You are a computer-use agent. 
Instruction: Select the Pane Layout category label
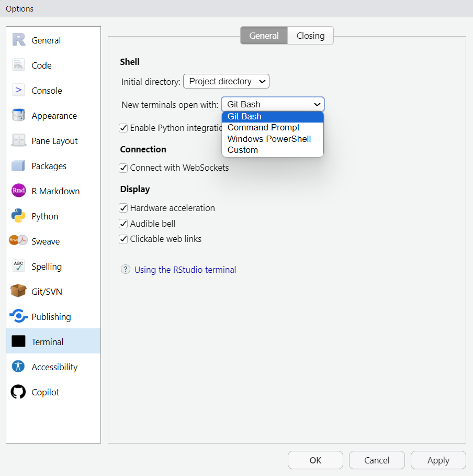(x=54, y=141)
